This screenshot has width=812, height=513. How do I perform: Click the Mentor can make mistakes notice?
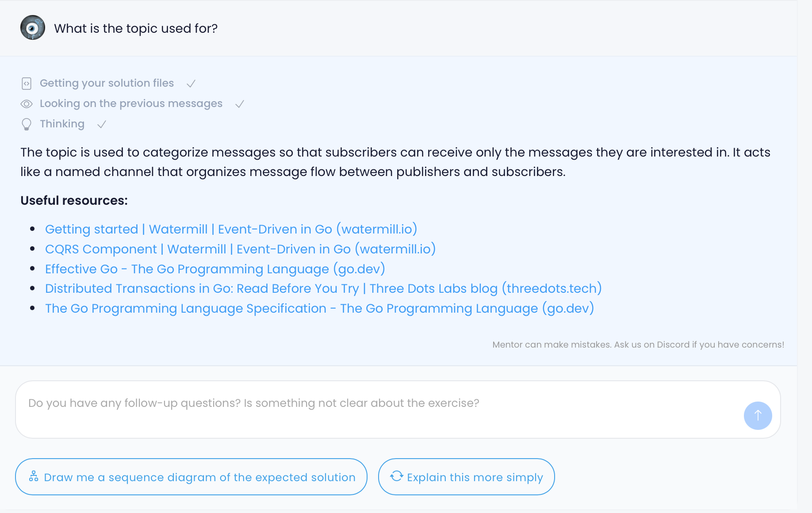[x=638, y=345]
